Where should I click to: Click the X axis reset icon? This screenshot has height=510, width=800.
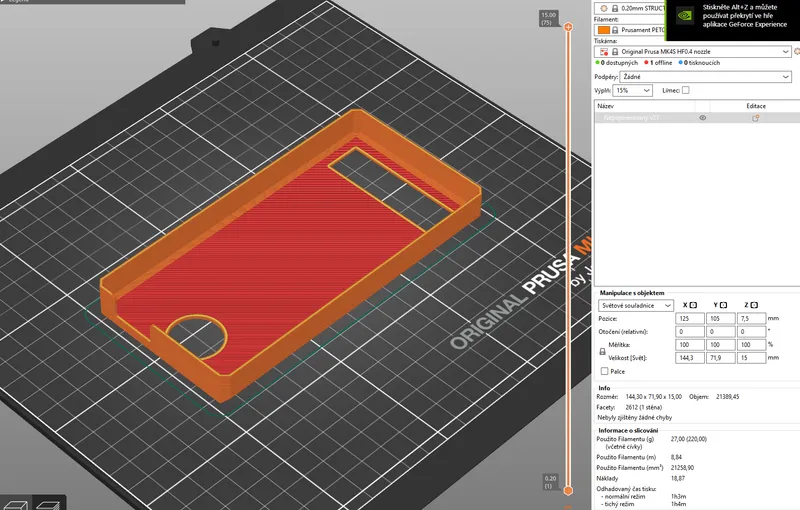693,305
